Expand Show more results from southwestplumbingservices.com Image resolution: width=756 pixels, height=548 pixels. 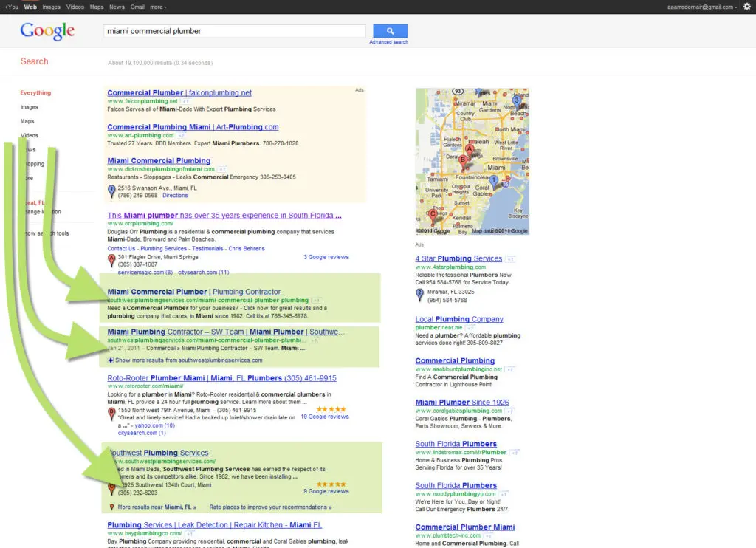coord(188,360)
